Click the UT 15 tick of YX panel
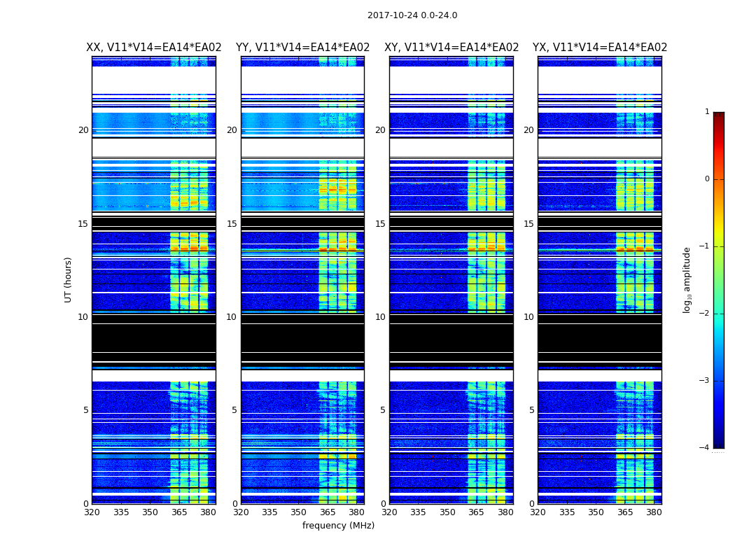The height and width of the screenshot is (560, 735). 528,224
